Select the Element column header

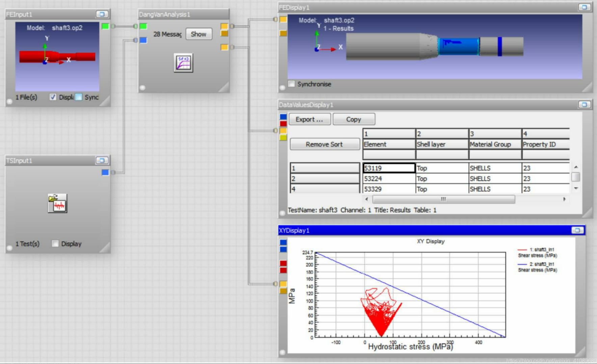tap(388, 144)
